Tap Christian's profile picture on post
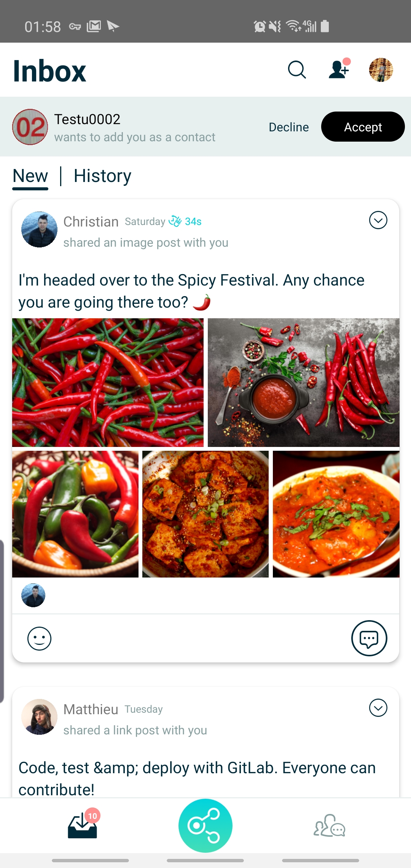411x868 pixels. pyautogui.click(x=39, y=229)
